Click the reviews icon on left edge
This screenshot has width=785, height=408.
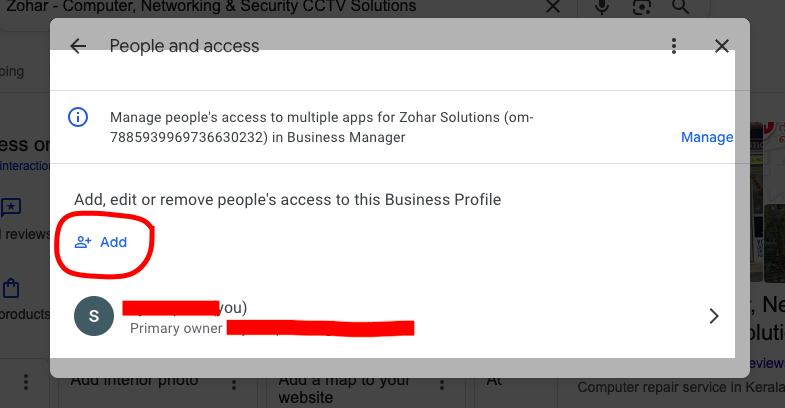pyautogui.click(x=11, y=208)
